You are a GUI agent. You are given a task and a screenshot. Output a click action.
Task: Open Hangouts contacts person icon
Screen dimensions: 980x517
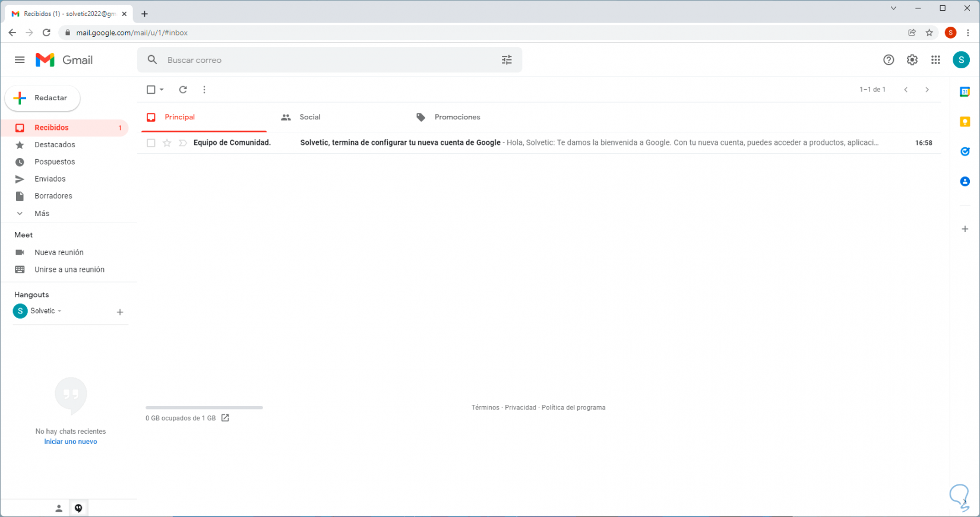tap(59, 508)
